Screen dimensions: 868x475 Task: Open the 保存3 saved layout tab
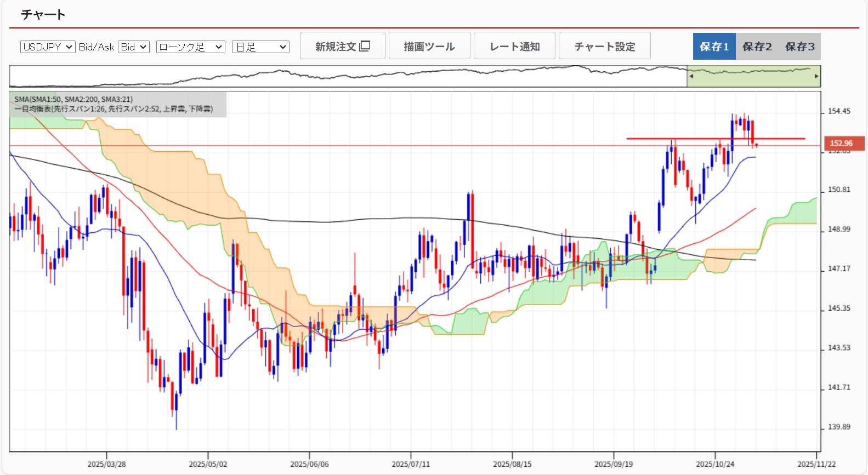(799, 47)
